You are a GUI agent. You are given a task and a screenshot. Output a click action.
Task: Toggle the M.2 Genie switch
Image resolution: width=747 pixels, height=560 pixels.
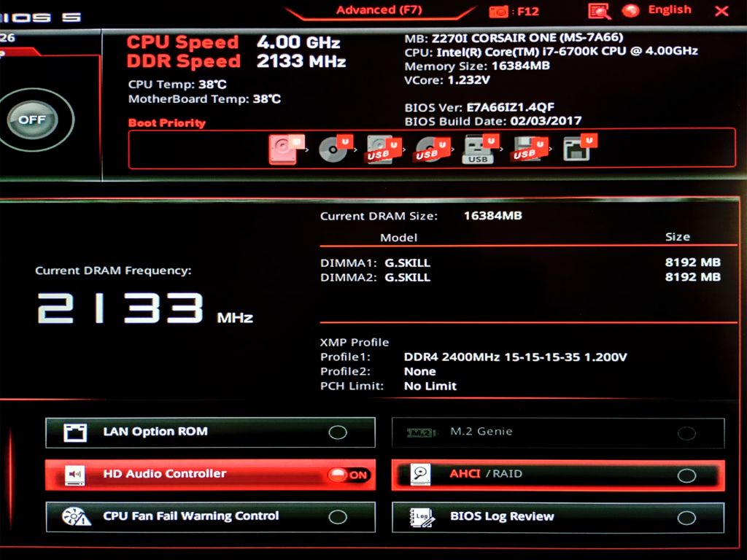pos(686,433)
